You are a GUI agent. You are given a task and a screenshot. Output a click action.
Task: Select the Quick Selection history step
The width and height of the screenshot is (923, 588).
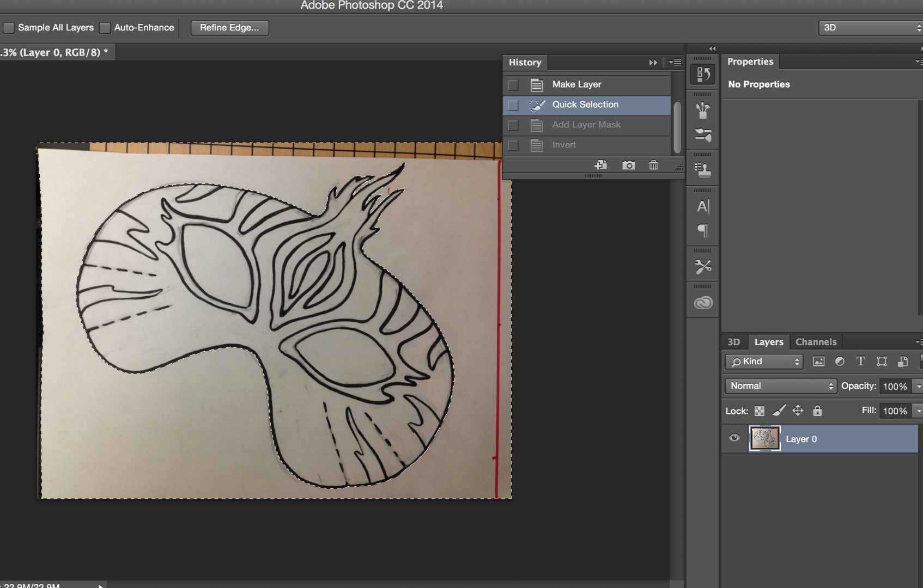tap(585, 105)
